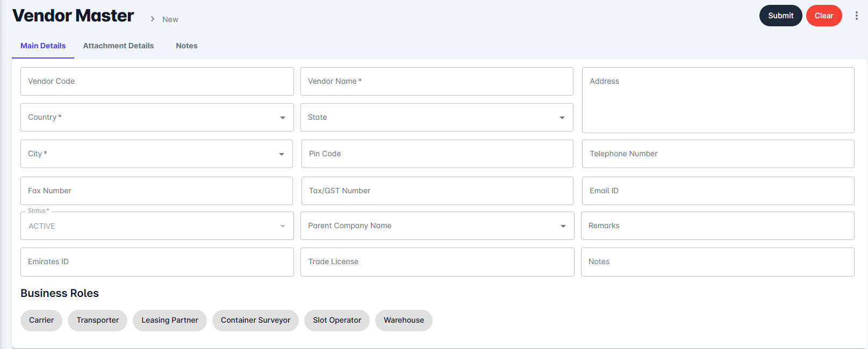Open the City dropdown

click(156, 154)
